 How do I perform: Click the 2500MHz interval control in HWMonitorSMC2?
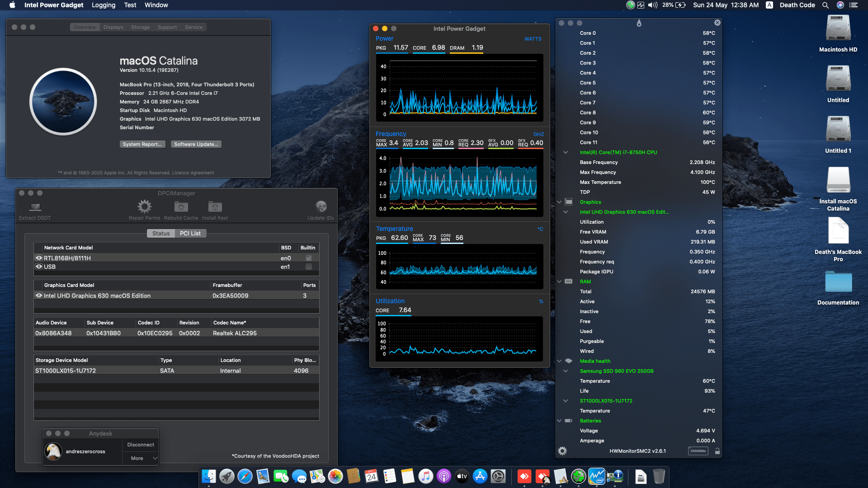coord(698,450)
